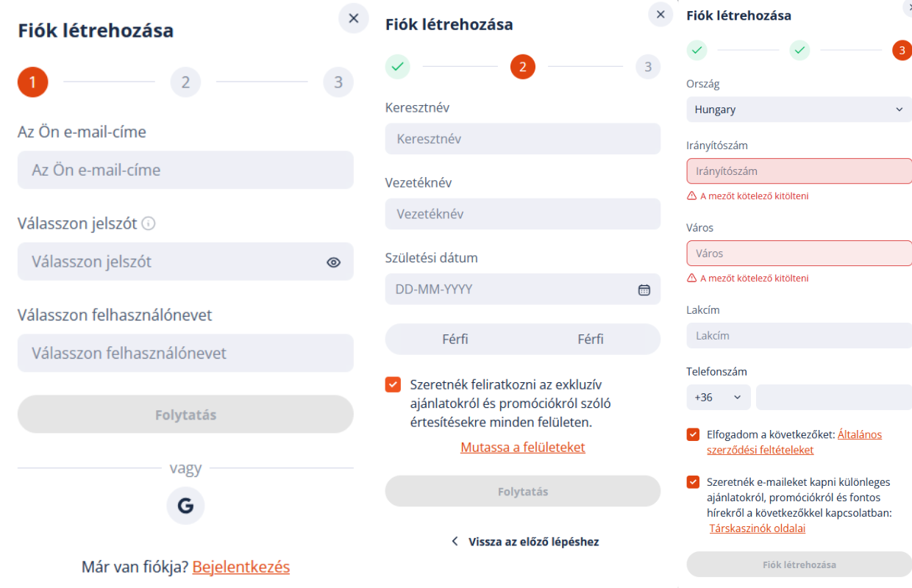Click the 'Mutassa a felületeket' link
The image size is (912, 588).
pos(523,447)
